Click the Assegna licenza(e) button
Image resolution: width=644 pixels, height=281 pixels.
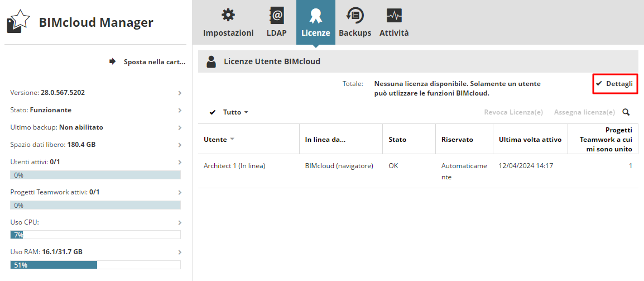point(584,112)
